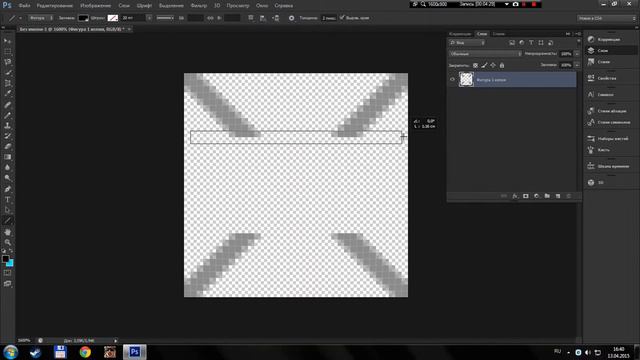Open the tool preset picker arrow
The height and width of the screenshot is (360, 640).
20,18
